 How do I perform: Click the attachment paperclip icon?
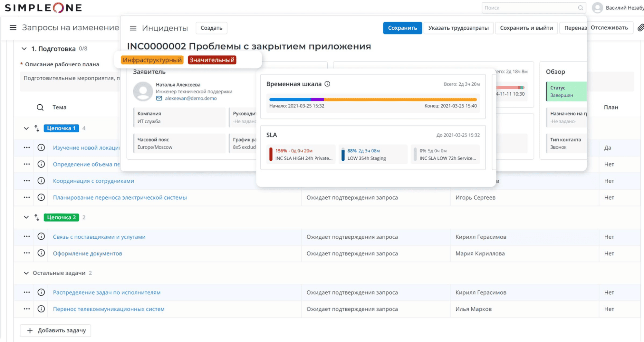point(640,28)
